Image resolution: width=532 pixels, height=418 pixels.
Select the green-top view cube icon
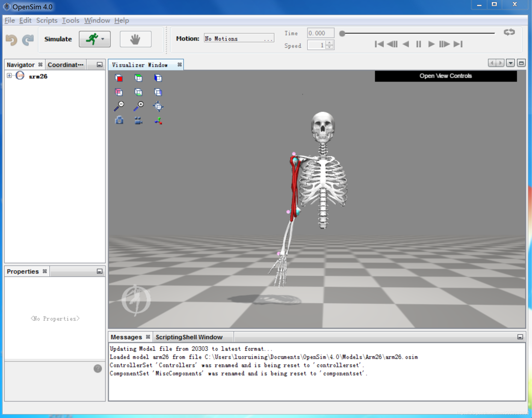[x=138, y=78]
